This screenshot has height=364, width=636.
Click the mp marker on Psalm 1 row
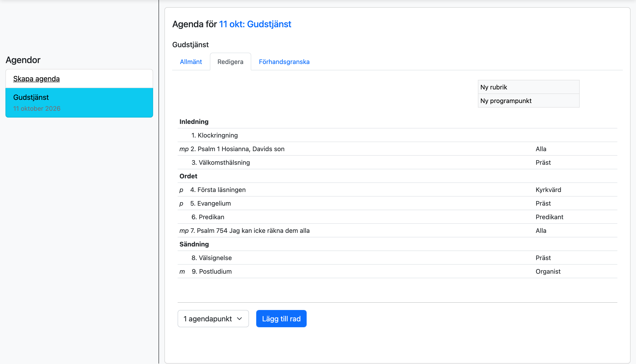click(184, 149)
